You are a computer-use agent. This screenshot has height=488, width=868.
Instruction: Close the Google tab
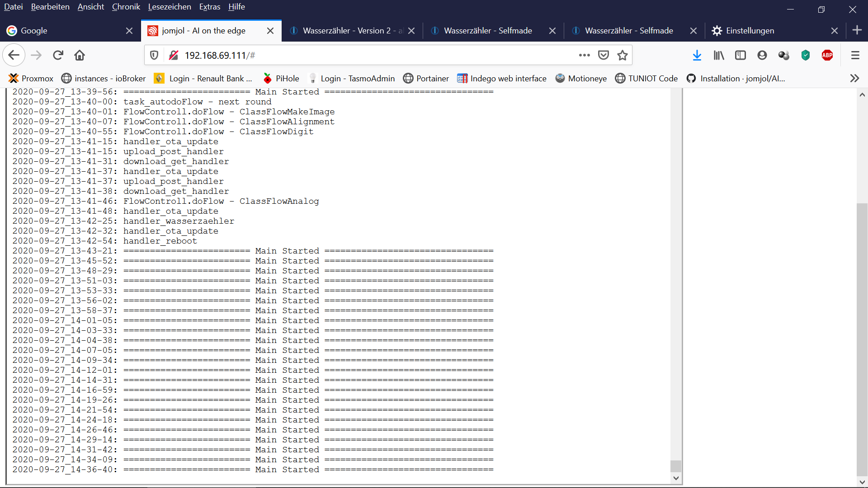point(129,31)
